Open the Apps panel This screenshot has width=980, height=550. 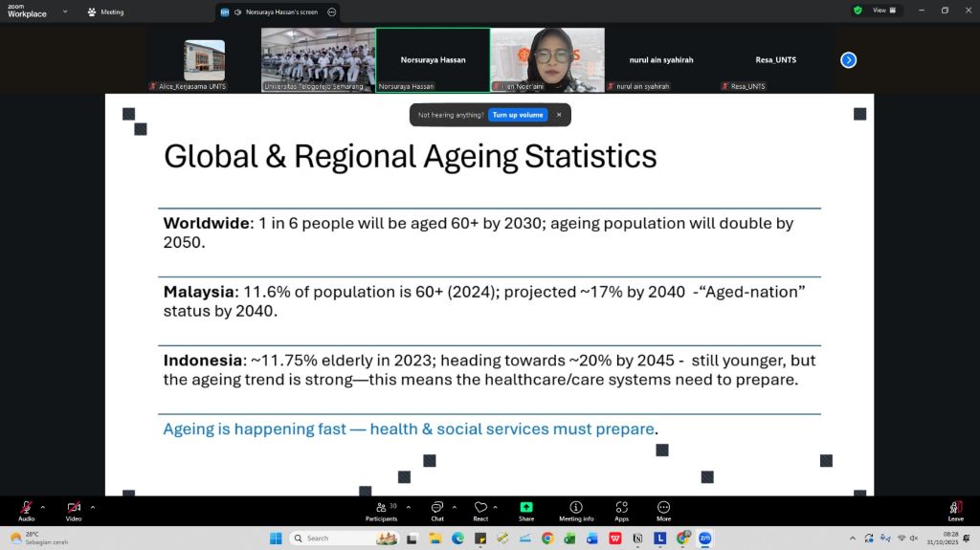coord(621,508)
